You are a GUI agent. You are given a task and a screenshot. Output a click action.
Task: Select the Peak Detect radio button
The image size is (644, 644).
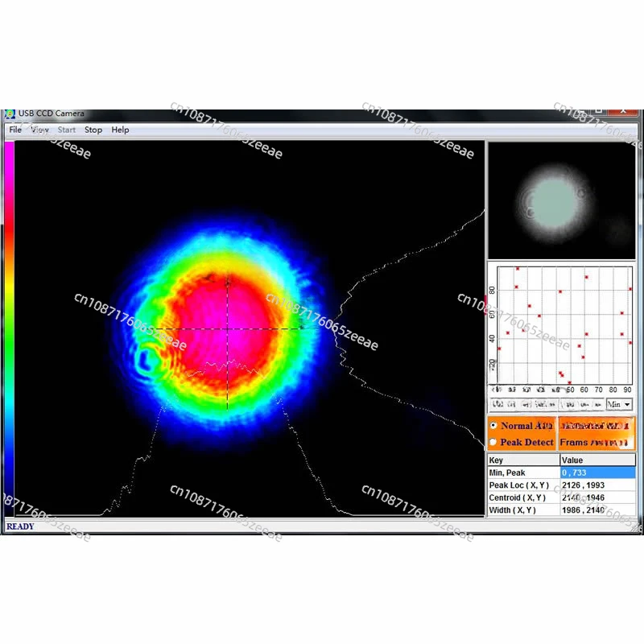click(493, 442)
